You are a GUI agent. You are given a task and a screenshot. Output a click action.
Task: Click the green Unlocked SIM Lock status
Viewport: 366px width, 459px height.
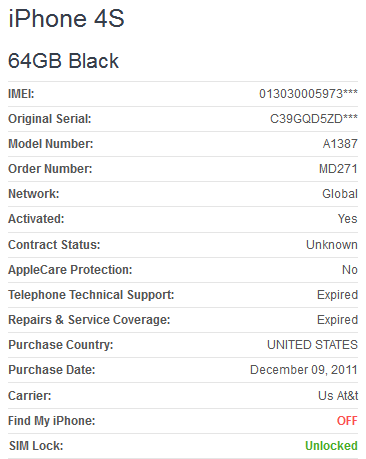[x=331, y=446]
